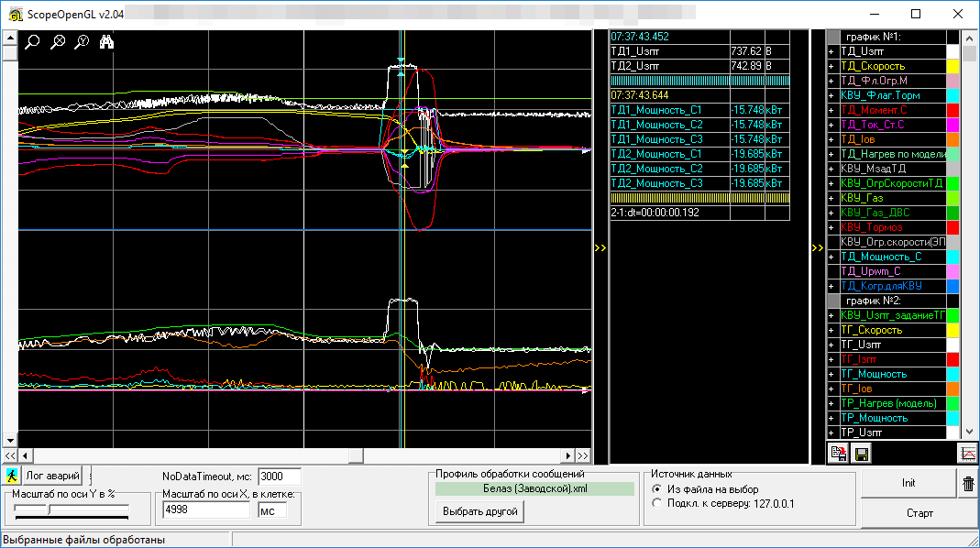The width and height of the screenshot is (980, 548).
Task: Select the Y-axis zoom magnifier tool
Action: click(x=82, y=42)
